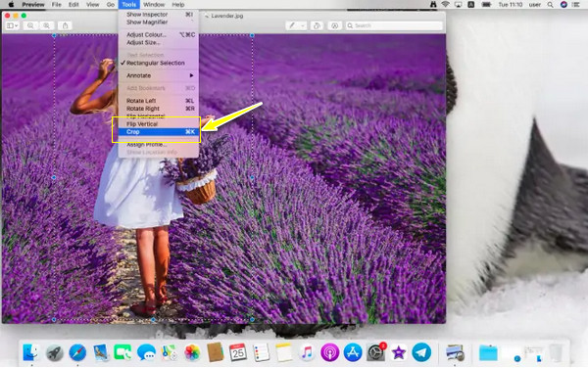Open the sidebar view dropdown
The height and width of the screenshot is (368, 588).
(x=12, y=25)
